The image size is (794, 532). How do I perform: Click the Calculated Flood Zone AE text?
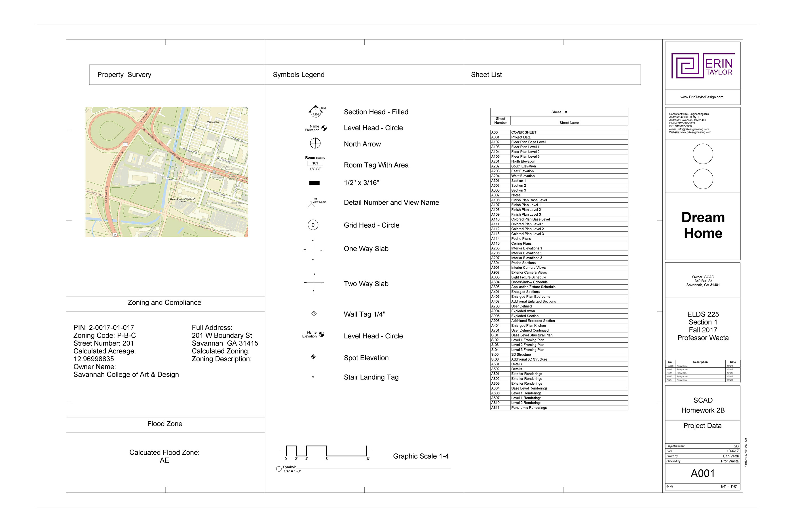[x=165, y=456]
